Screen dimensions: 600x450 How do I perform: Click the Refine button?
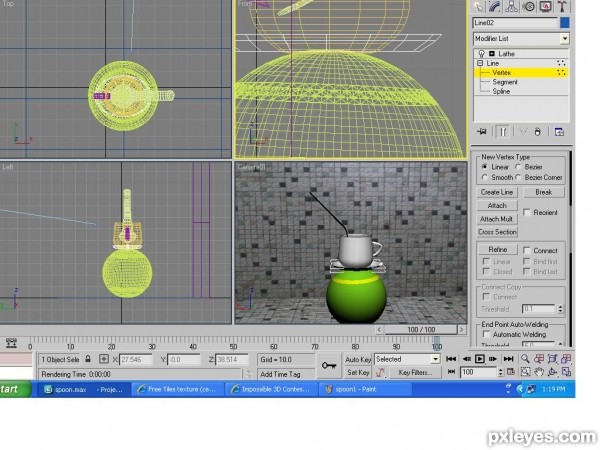498,249
